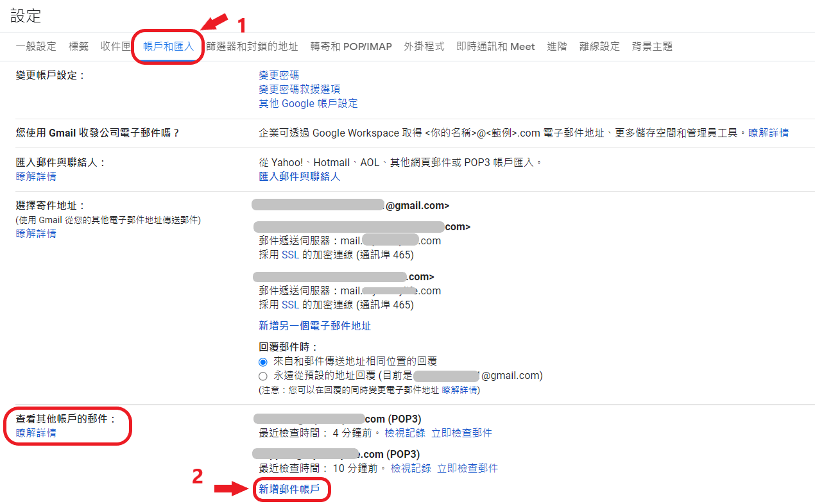Image resolution: width=815 pixels, height=504 pixels.
Task: Click 瞭解詳情 under 選擇寄件地址
Action: [36, 233]
